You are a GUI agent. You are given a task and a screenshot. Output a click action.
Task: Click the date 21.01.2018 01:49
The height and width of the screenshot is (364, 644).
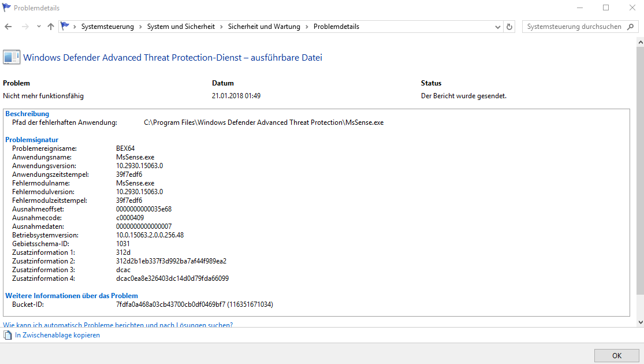pos(236,96)
